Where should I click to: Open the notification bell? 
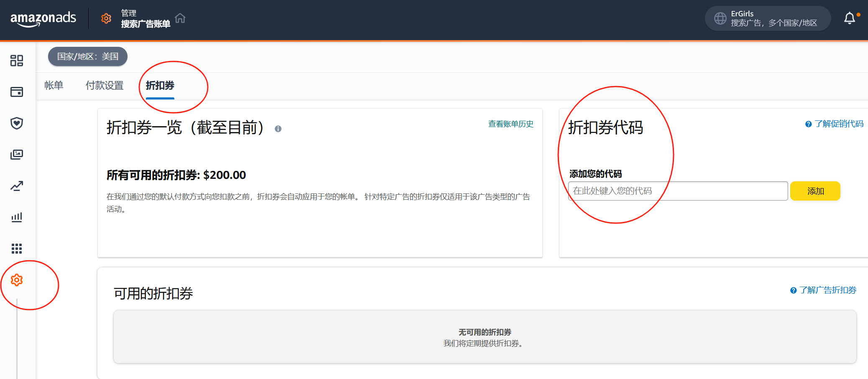[850, 18]
